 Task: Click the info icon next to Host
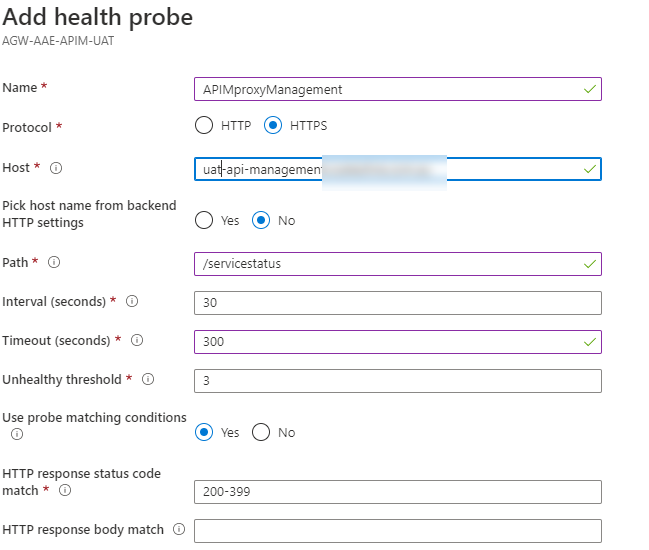pyautogui.click(x=56, y=168)
